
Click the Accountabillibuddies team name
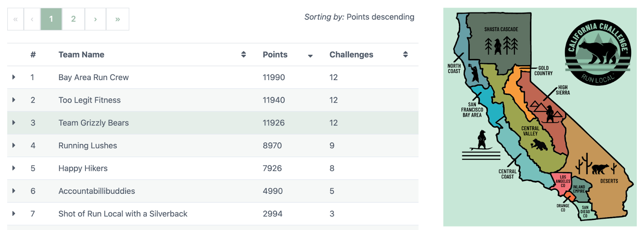click(97, 191)
